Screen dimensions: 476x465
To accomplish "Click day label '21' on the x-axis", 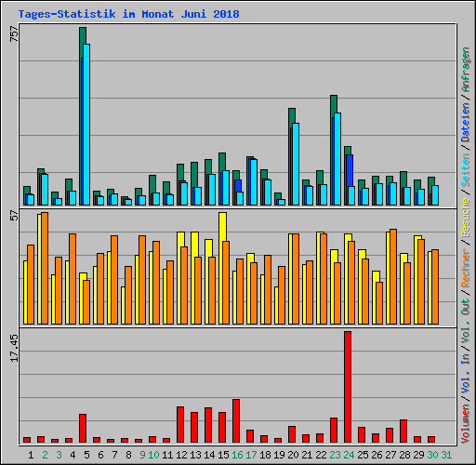I will [307, 455].
